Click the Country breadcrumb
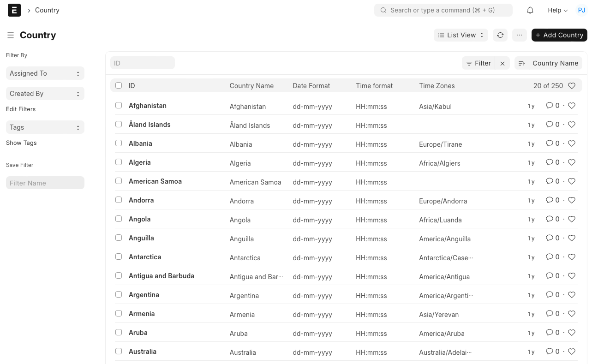The image size is (598, 364). point(47,10)
